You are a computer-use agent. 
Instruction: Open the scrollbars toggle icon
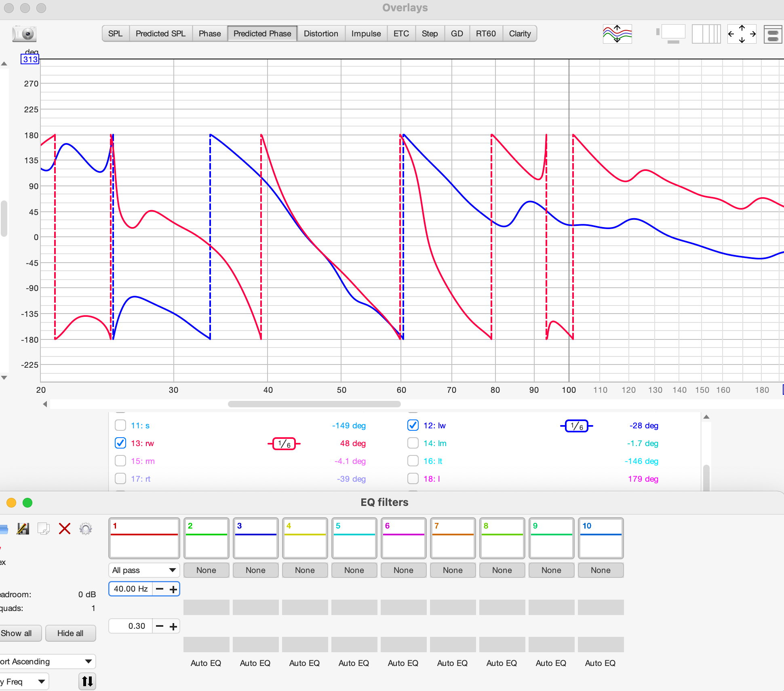(x=671, y=34)
